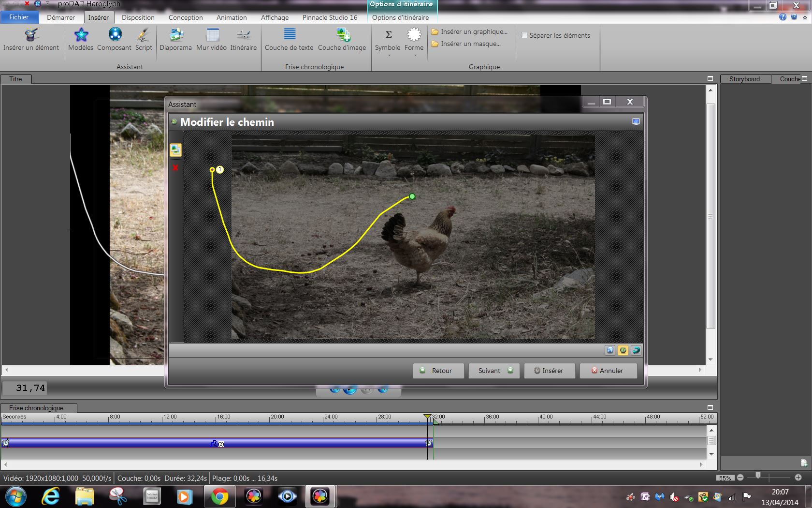
Task: Click the document icon at Storyboard panel bottom
Action: pyautogui.click(x=803, y=463)
